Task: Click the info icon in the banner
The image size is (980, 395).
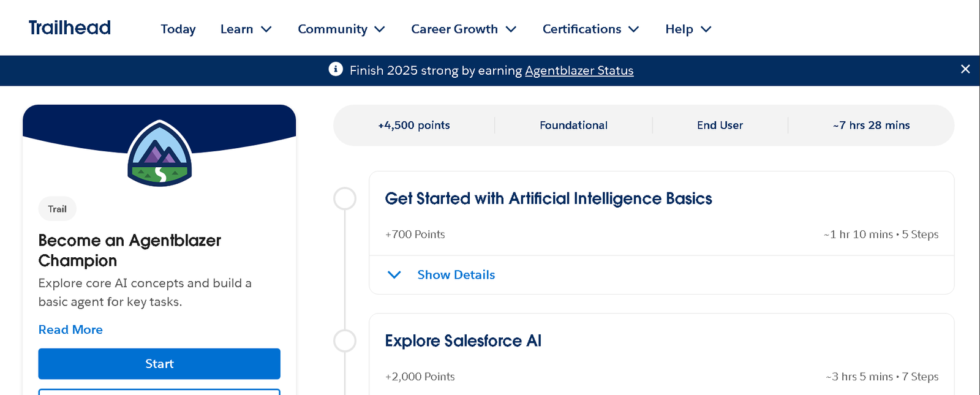Action: (336, 69)
